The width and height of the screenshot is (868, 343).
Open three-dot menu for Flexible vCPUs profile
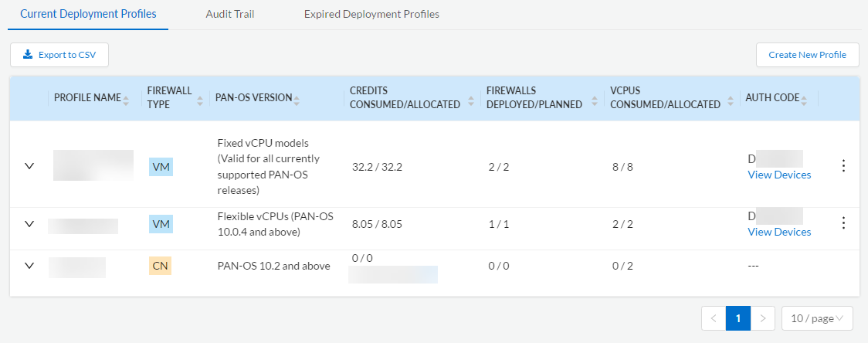[843, 222]
